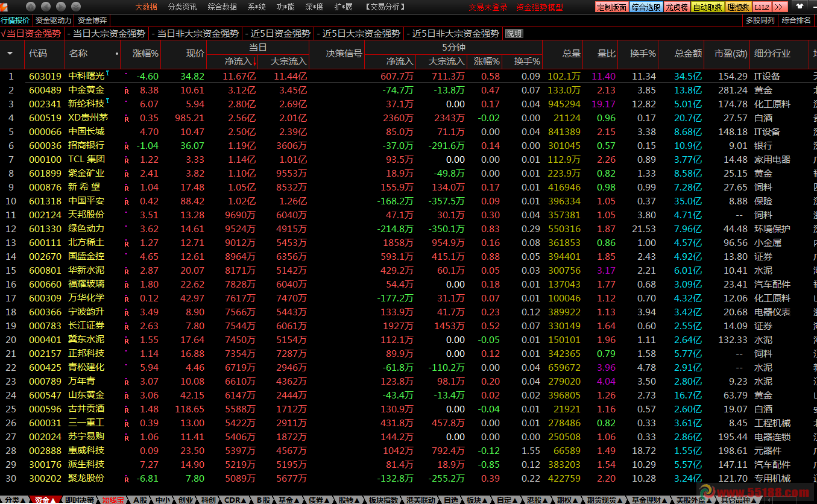Viewport: 817px width, 504px height.
Task: Sort by the 细分行业 column header
Action: click(772, 54)
